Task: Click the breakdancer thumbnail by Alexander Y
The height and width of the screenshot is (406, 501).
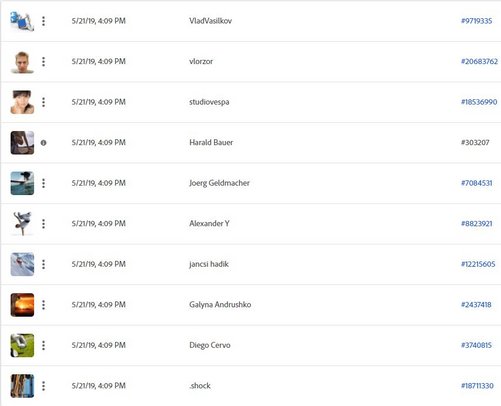Action: (22, 224)
